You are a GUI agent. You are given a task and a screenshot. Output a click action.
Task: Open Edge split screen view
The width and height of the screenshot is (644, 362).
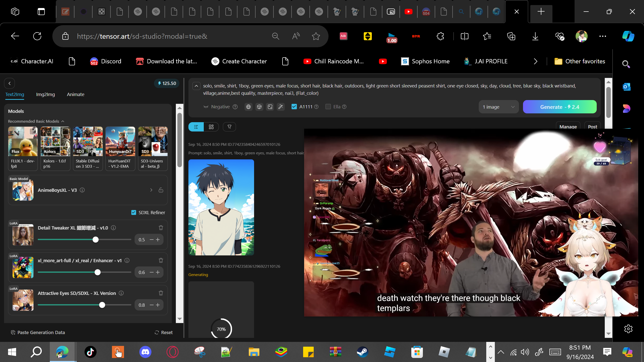(464, 36)
